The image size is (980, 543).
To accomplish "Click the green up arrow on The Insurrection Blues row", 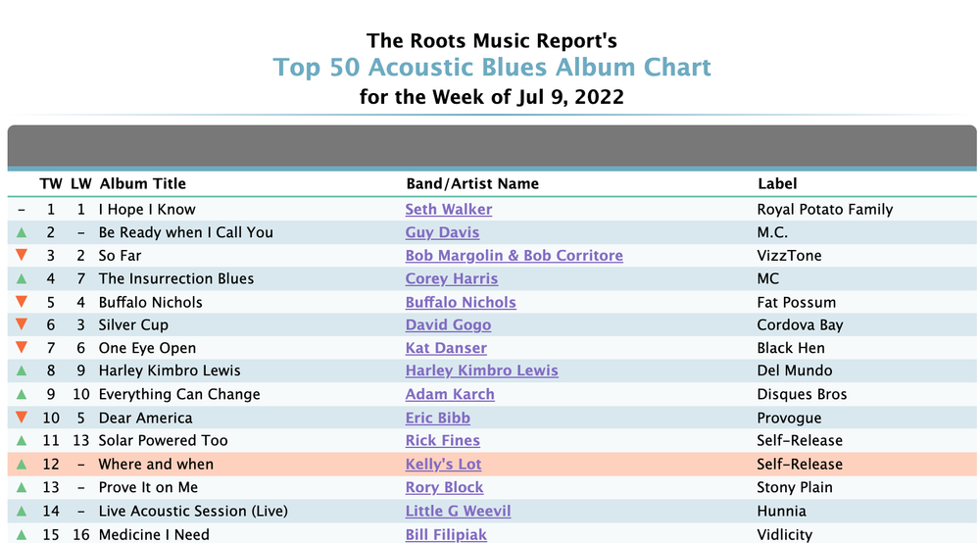I will [x=22, y=278].
